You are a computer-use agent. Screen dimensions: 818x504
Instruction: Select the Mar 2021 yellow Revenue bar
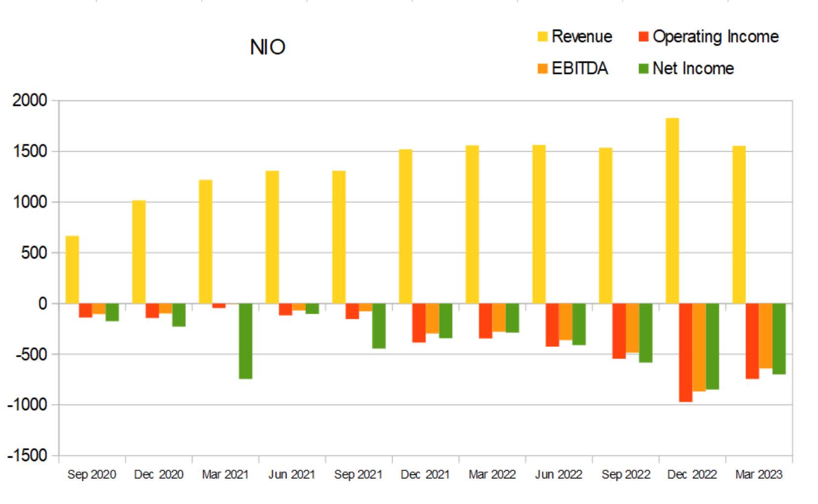tap(206, 242)
